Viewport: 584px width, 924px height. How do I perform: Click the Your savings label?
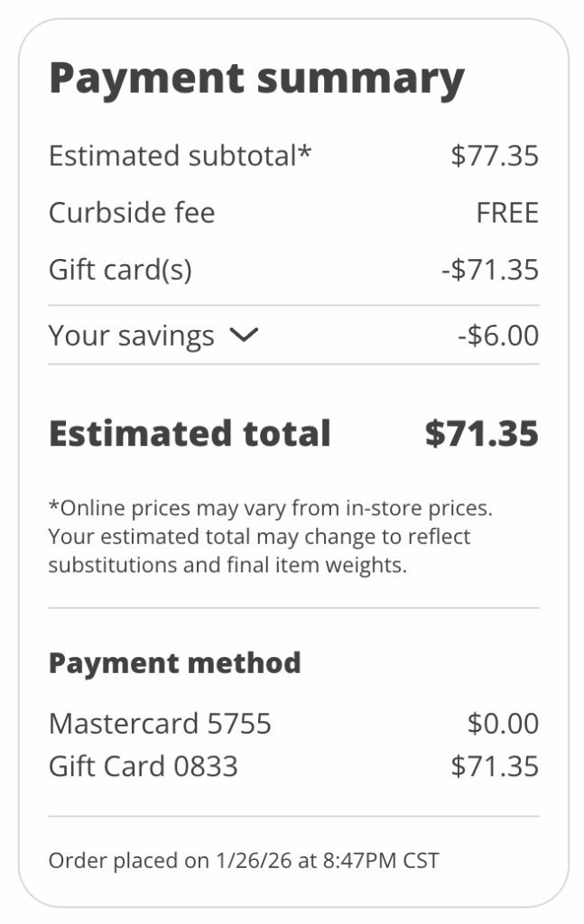pyautogui.click(x=131, y=336)
